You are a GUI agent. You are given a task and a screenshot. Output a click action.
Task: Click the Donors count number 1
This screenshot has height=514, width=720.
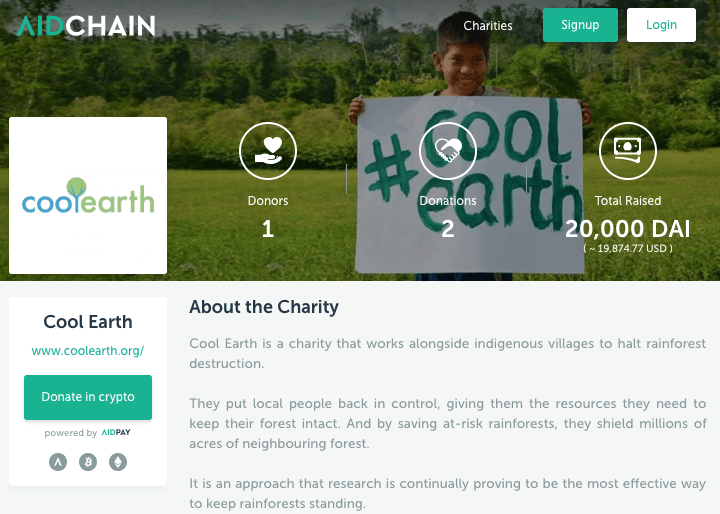(x=268, y=229)
